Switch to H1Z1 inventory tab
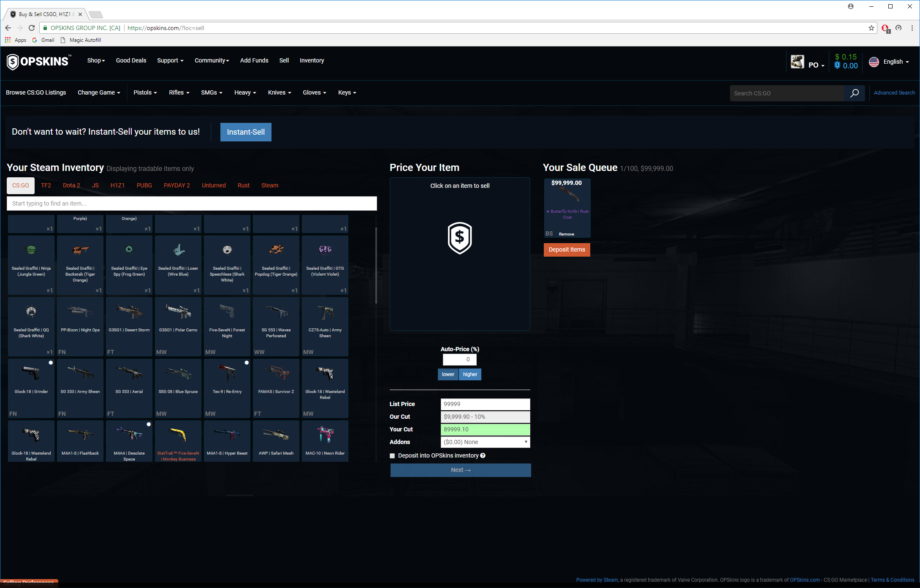This screenshot has width=920, height=588. point(117,185)
